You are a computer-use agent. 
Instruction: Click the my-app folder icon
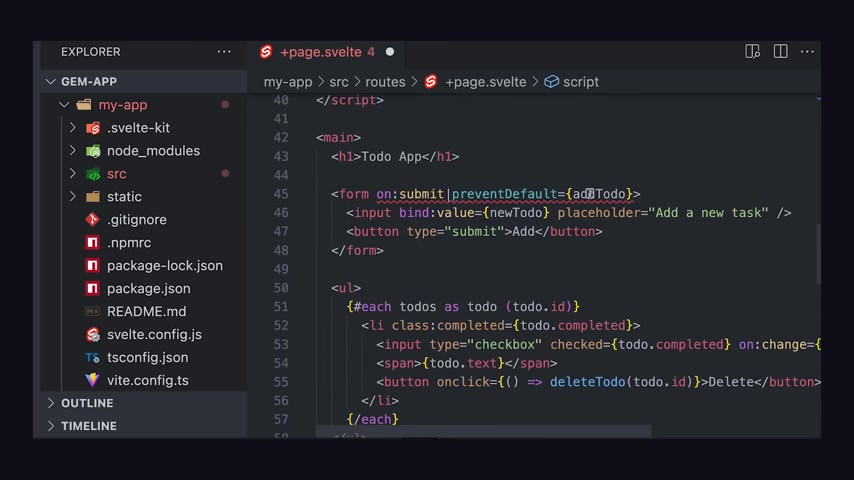pos(84,105)
